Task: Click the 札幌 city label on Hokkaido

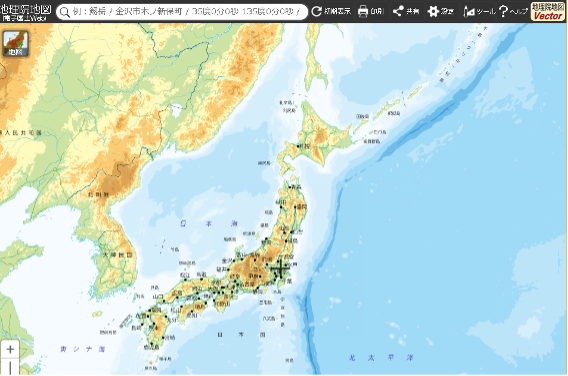Action: [x=304, y=146]
